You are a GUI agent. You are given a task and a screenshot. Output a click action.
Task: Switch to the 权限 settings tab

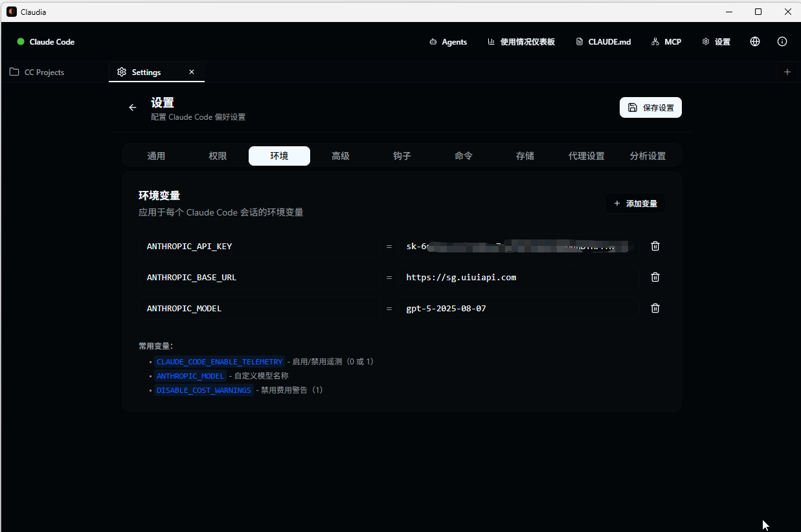[x=218, y=156]
